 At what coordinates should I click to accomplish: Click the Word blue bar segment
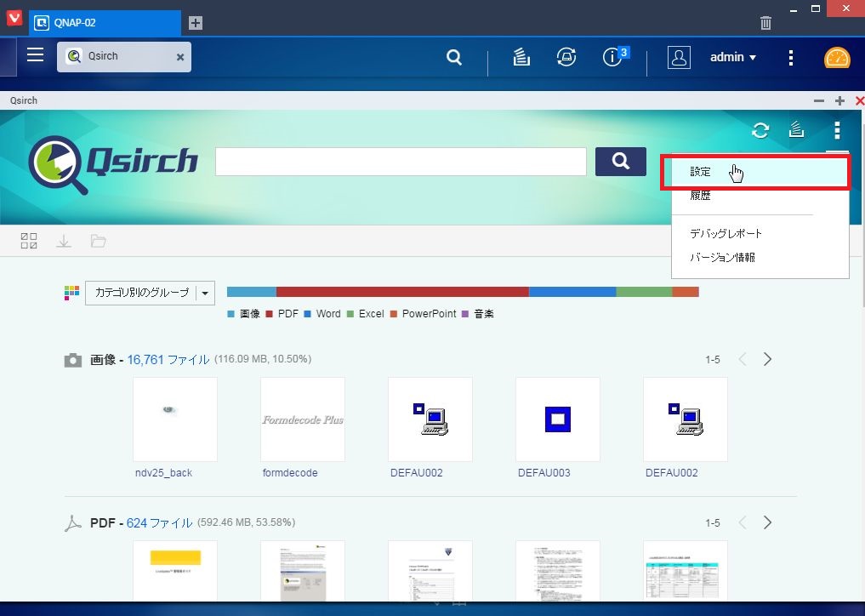(572, 292)
